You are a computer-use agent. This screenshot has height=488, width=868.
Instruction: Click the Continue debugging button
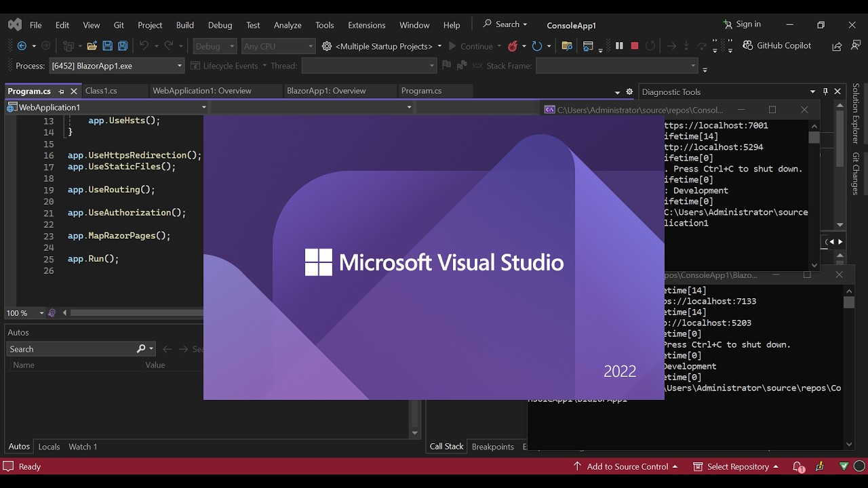[470, 46]
